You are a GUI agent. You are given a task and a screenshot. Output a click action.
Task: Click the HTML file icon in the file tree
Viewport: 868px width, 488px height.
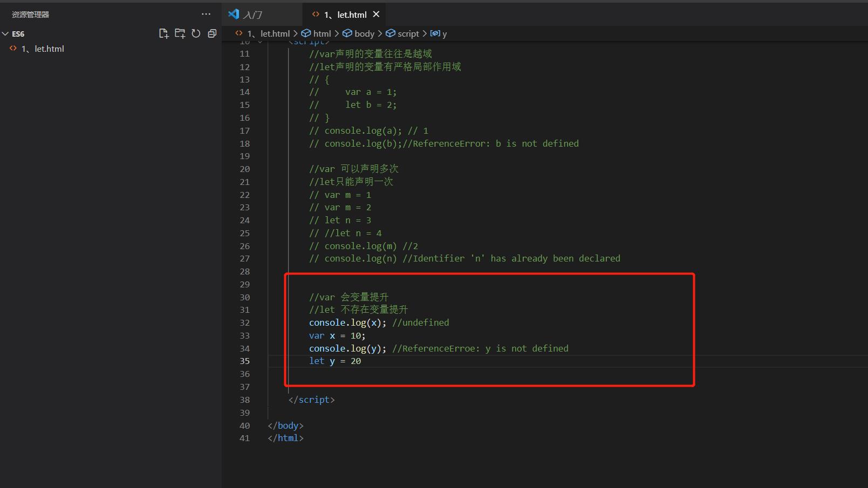coord(13,49)
